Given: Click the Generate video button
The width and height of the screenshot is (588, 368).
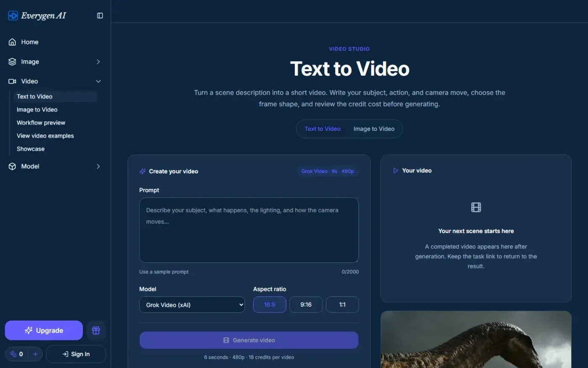Looking at the screenshot, I should [x=249, y=340].
